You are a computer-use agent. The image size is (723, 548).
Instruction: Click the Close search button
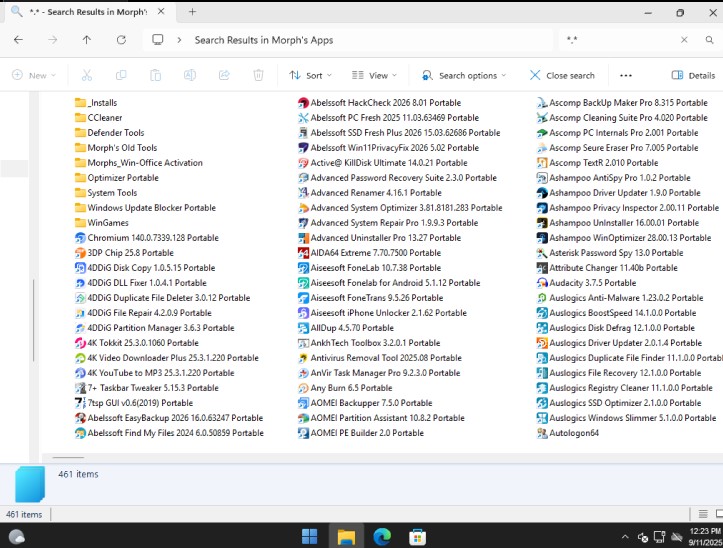[562, 75]
